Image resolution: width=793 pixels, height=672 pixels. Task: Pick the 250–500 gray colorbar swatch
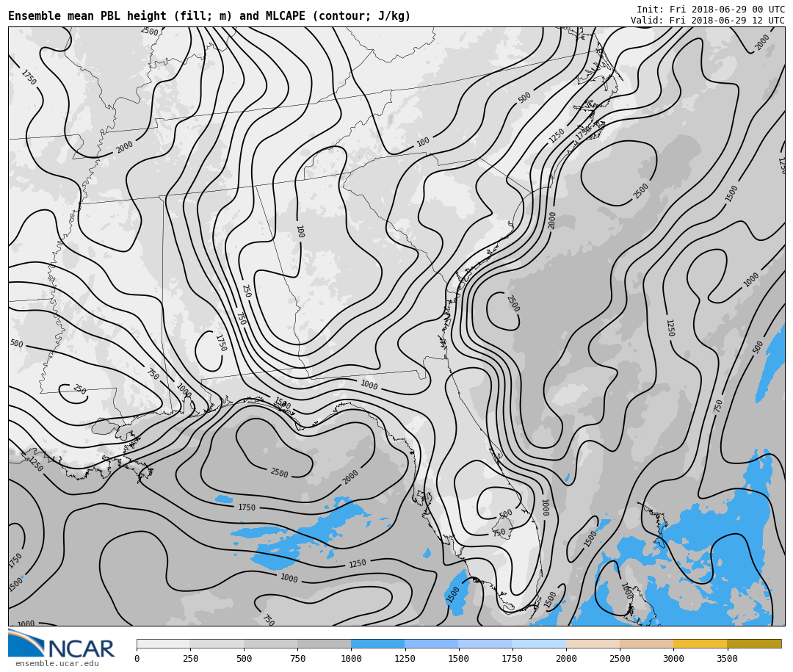tap(217, 643)
